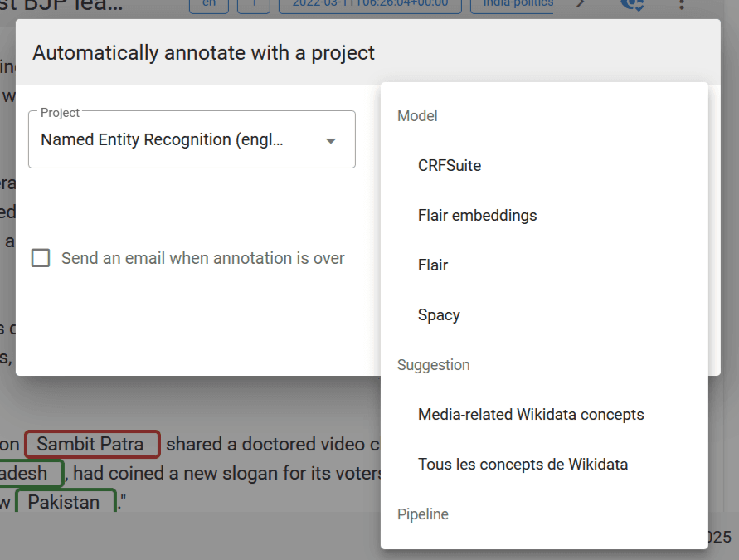
Task: Click the blue icon beside the three-dot menu
Action: point(633,5)
